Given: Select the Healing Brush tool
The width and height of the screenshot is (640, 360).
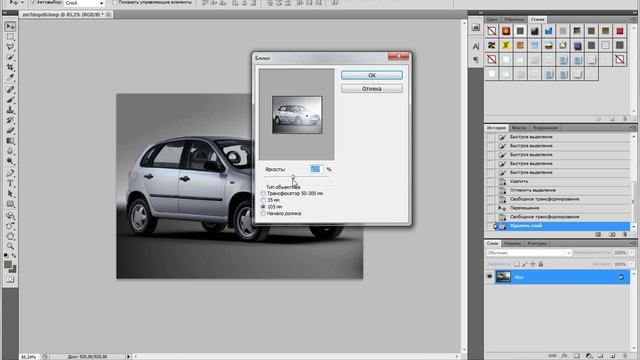Looking at the screenshot, I should point(10,89).
